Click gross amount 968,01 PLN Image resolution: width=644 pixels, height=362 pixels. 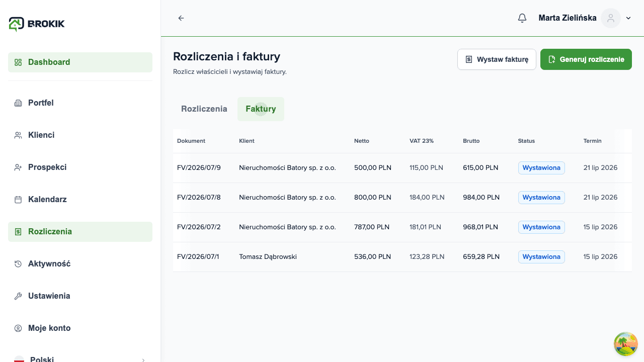click(480, 227)
